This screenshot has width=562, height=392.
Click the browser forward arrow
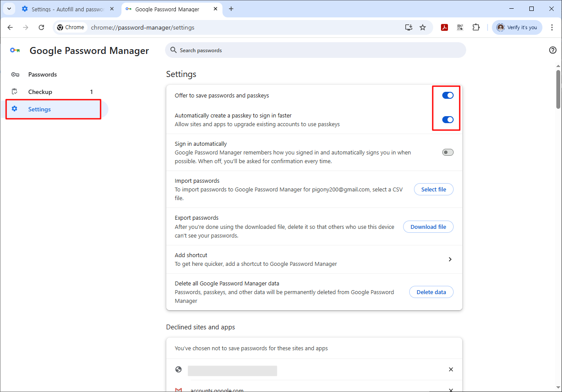[x=26, y=27]
